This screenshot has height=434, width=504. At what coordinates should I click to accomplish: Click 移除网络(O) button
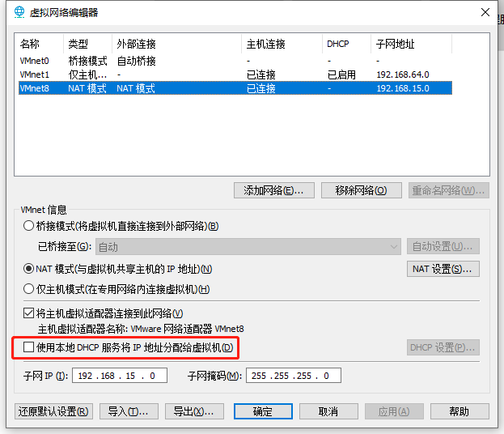[x=362, y=190]
